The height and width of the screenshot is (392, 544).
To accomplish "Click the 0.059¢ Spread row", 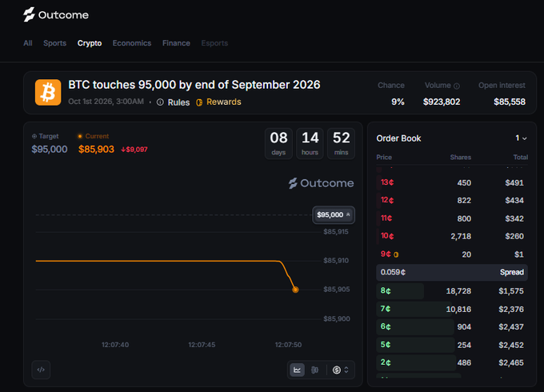I will point(452,272).
